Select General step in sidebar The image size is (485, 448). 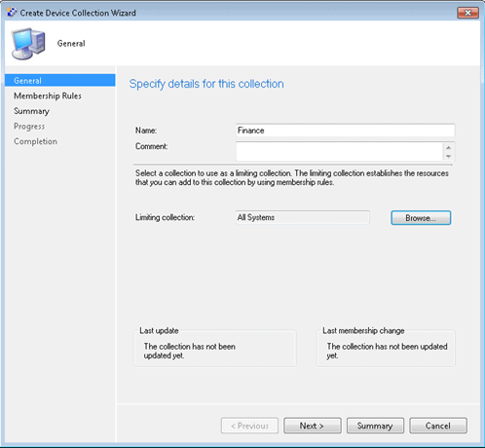tap(60, 80)
